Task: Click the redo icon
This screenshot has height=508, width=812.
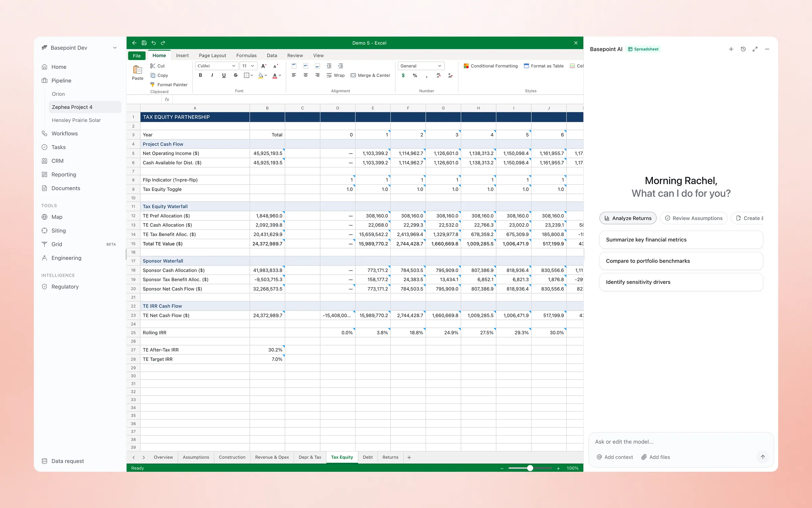Action: point(163,43)
